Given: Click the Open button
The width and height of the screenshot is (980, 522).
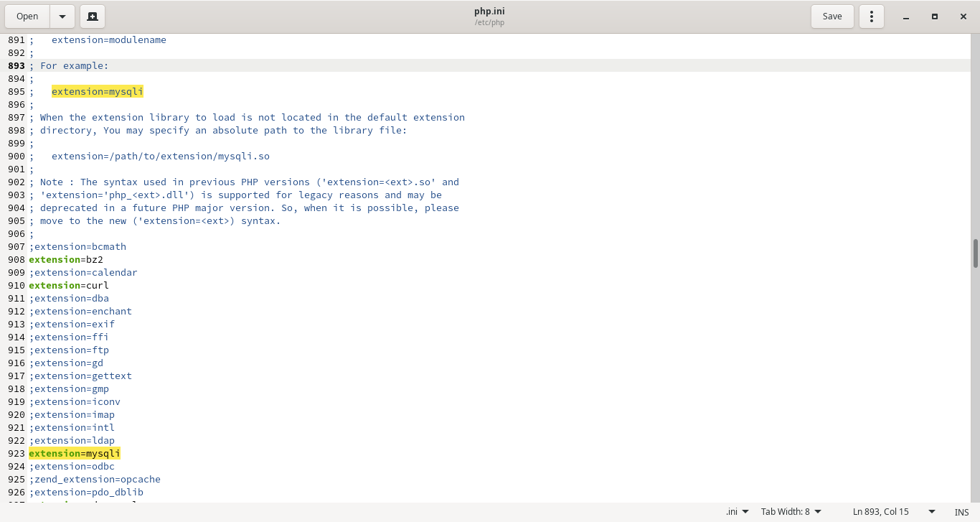Looking at the screenshot, I should coord(27,17).
